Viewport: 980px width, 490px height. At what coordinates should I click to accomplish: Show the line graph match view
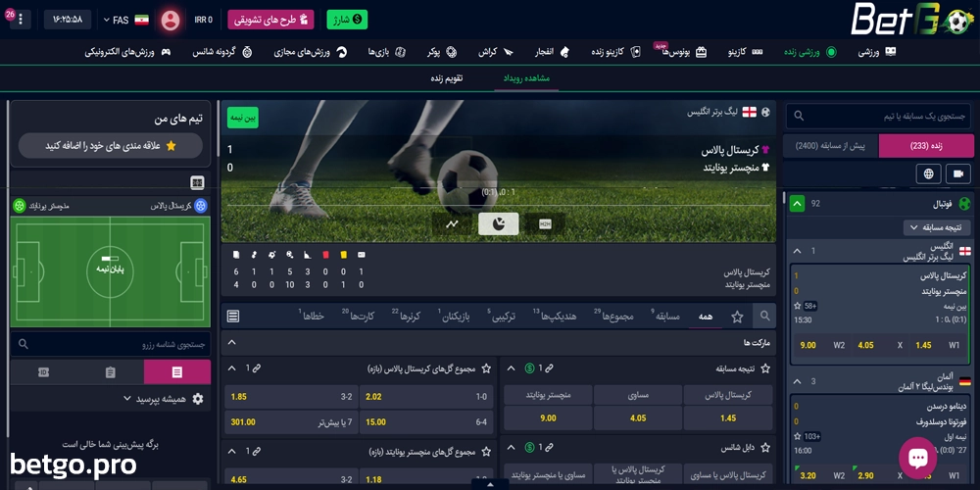(x=452, y=223)
